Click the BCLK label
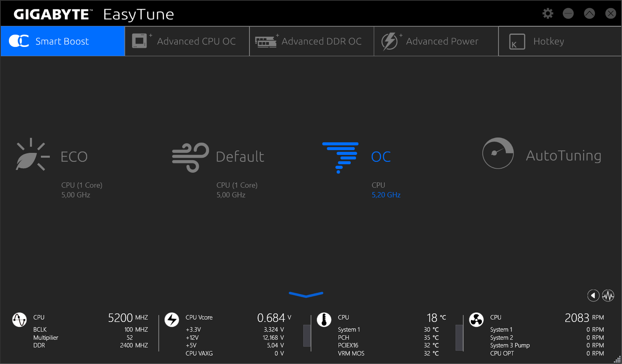The width and height of the screenshot is (622, 364). point(40,330)
